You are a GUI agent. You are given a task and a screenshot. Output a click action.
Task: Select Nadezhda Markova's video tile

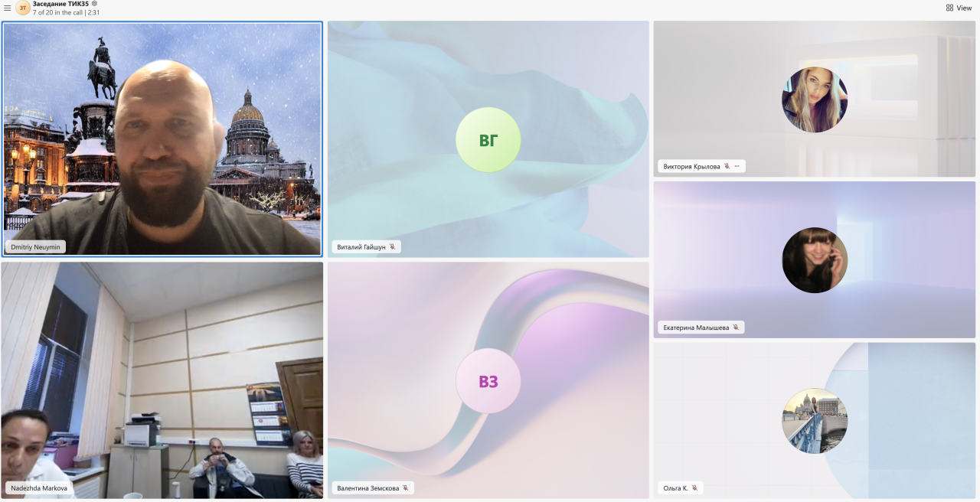click(162, 379)
